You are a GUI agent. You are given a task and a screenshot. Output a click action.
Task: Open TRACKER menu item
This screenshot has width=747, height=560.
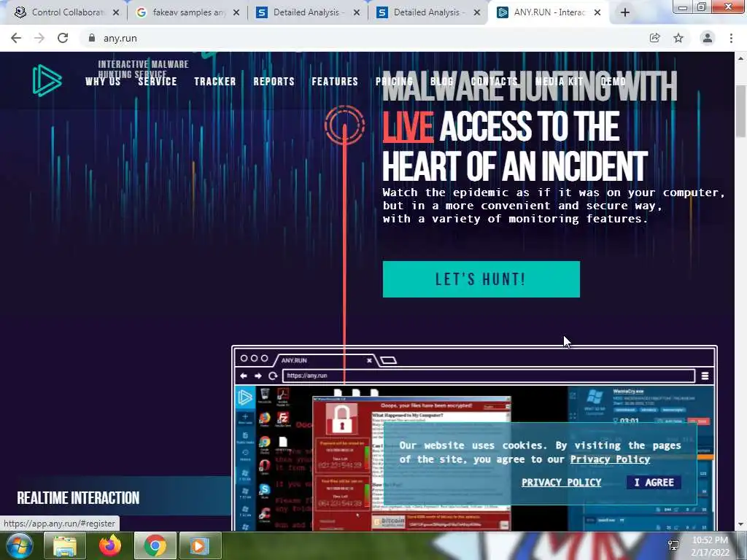click(x=215, y=82)
